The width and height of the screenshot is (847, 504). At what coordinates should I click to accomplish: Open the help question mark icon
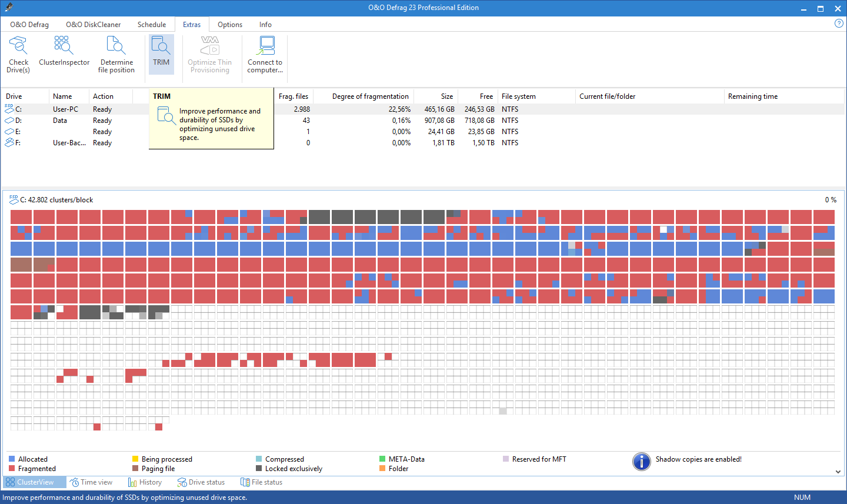point(839,24)
